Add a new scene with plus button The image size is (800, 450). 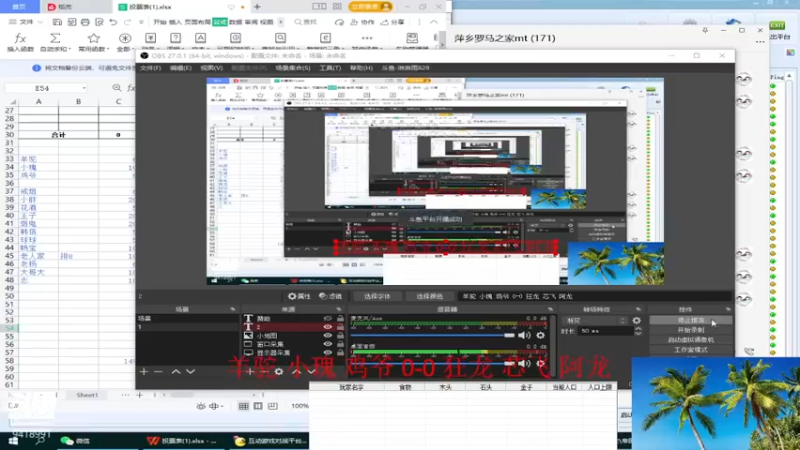coord(144,371)
